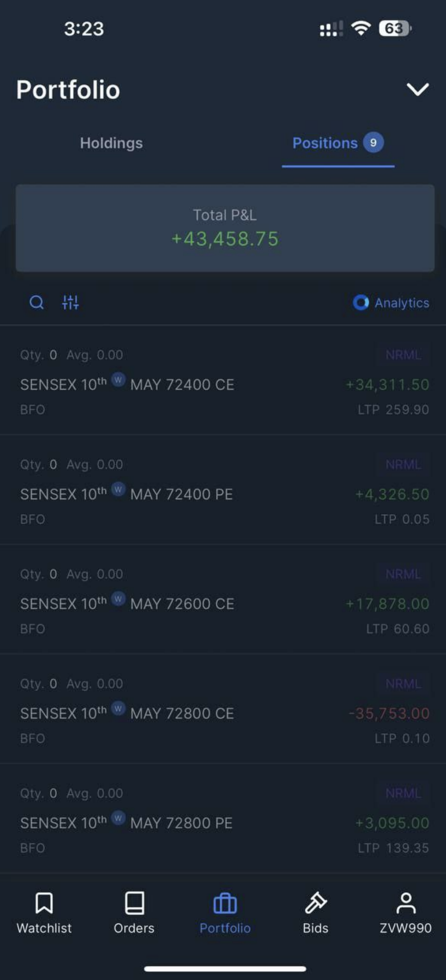Open the SENSEX MAY 72400 PE position
Viewport: 446px width, 980px height.
click(223, 490)
